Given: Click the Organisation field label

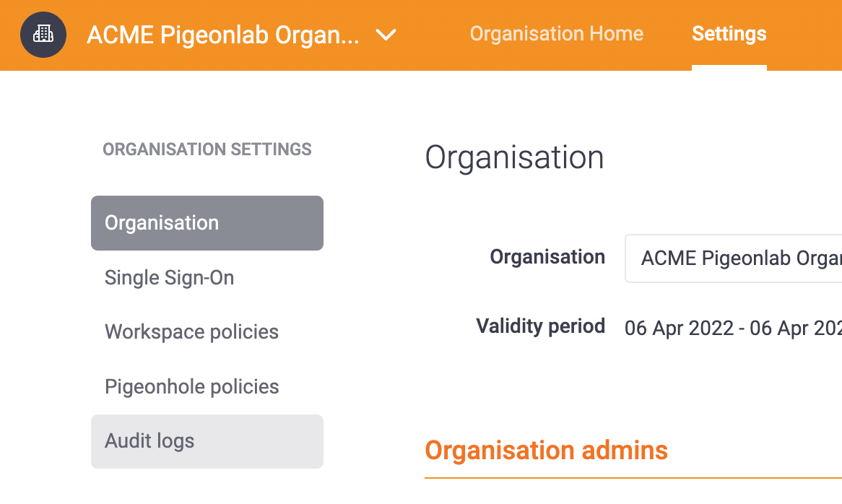Looking at the screenshot, I should (547, 256).
